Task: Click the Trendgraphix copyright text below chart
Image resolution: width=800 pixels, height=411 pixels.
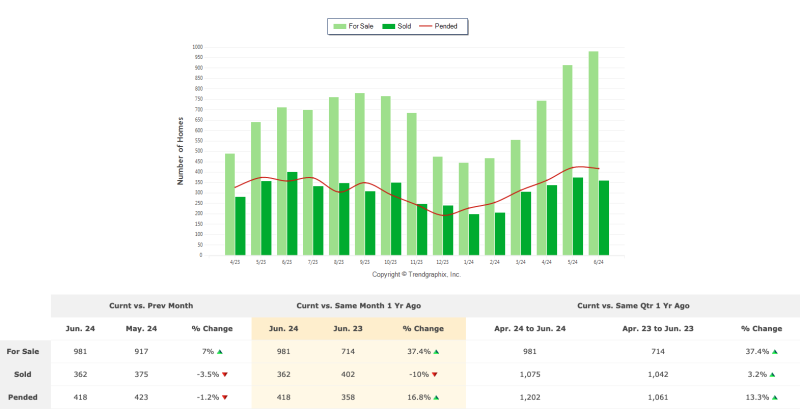Action: [416, 273]
